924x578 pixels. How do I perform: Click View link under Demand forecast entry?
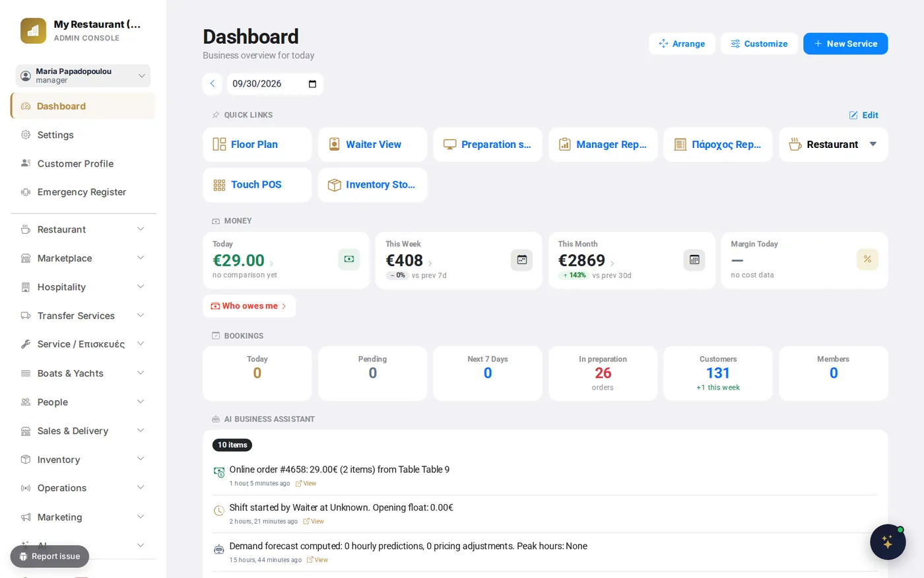[x=317, y=560]
